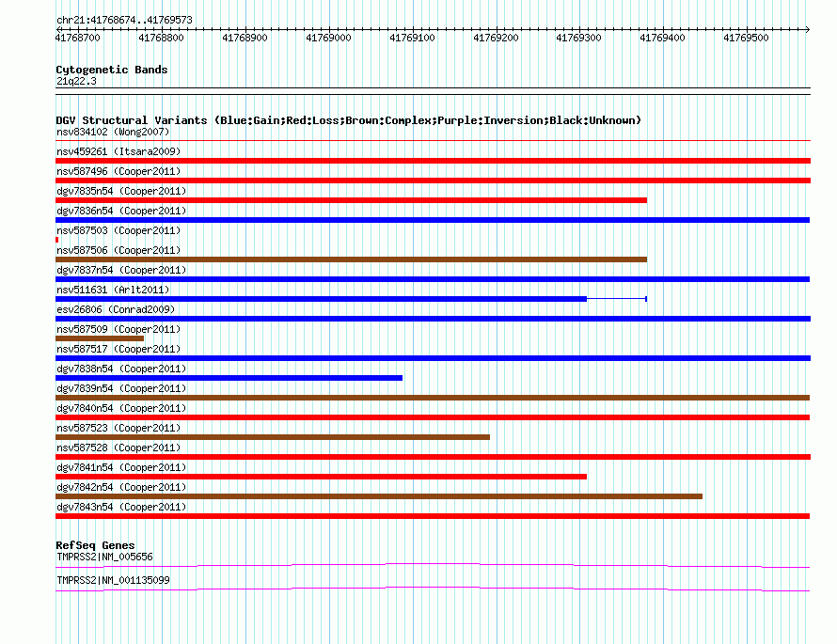Click ruler position 41768800
Image resolution: width=837 pixels, height=644 pixels.
[x=161, y=38]
